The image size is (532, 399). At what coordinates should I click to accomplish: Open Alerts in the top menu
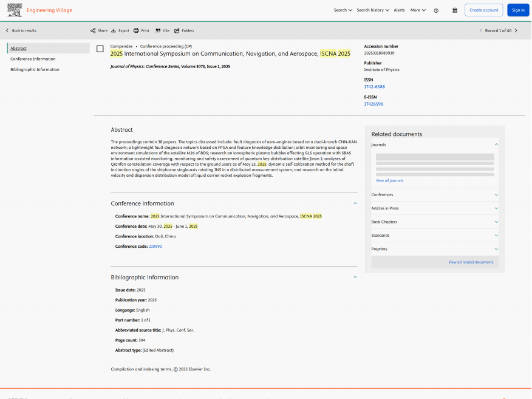click(399, 10)
